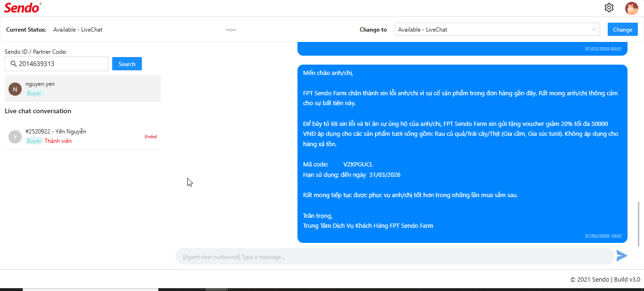Click the Live chat conversation heading
644x291 pixels.
click(38, 111)
